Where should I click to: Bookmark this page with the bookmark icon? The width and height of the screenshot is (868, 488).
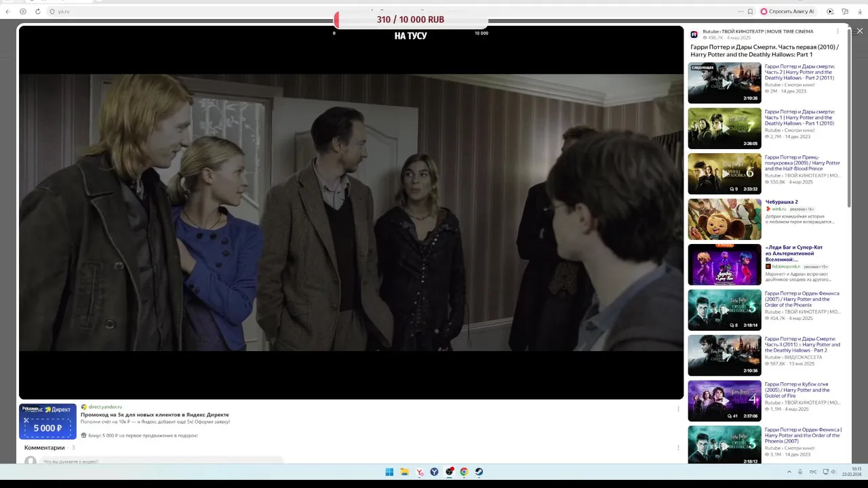[750, 12]
